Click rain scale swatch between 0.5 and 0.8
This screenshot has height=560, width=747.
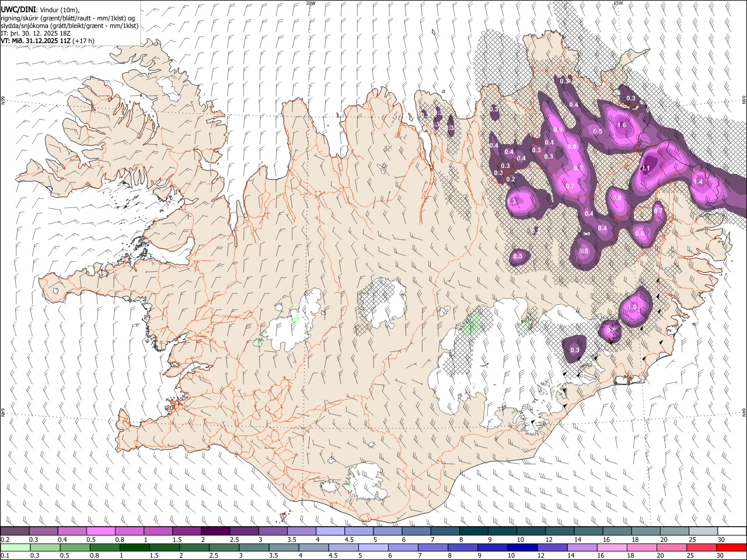(x=74, y=547)
